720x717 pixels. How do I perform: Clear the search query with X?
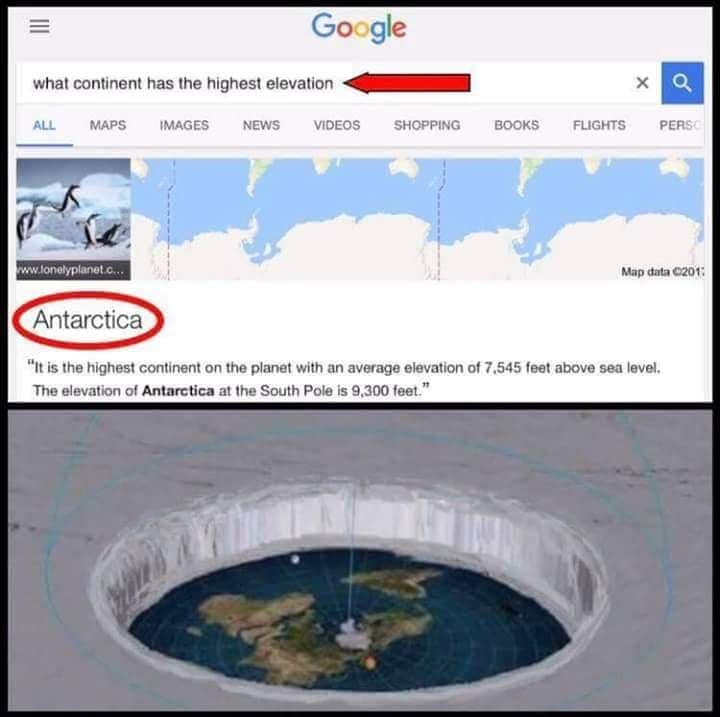[642, 83]
